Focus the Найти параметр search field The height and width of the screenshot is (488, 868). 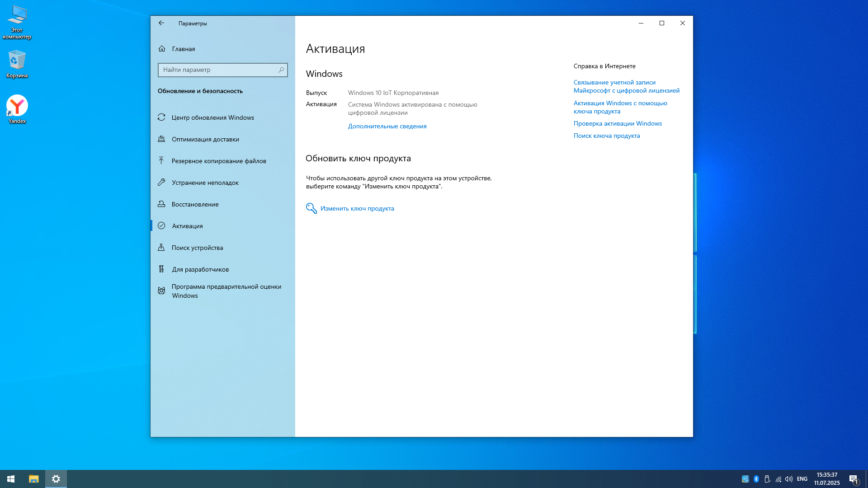tap(217, 70)
